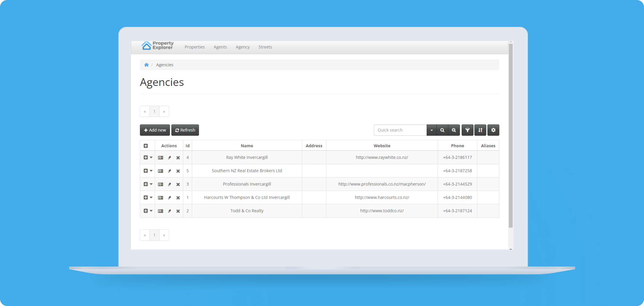Open the Properties menu

(x=195, y=47)
